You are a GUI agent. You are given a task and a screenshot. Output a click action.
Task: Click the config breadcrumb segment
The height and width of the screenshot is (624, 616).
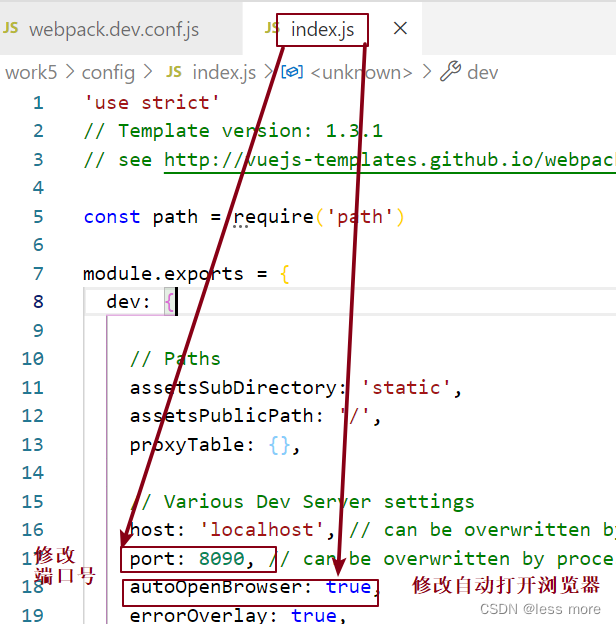[x=108, y=72]
